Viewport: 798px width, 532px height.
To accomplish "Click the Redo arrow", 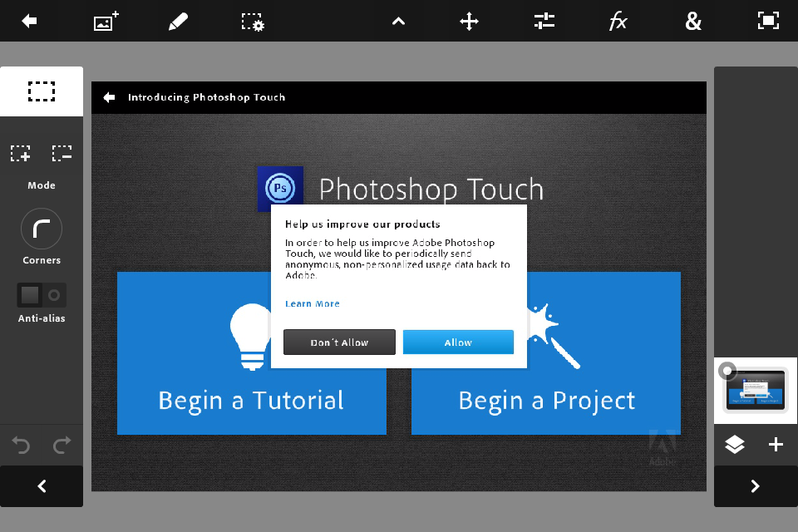I will pyautogui.click(x=62, y=445).
